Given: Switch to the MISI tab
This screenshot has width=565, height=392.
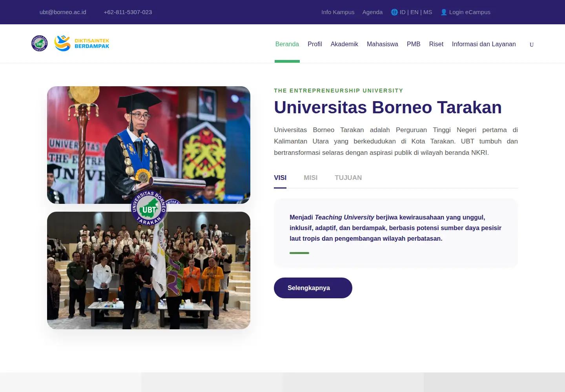Looking at the screenshot, I should coord(311,178).
